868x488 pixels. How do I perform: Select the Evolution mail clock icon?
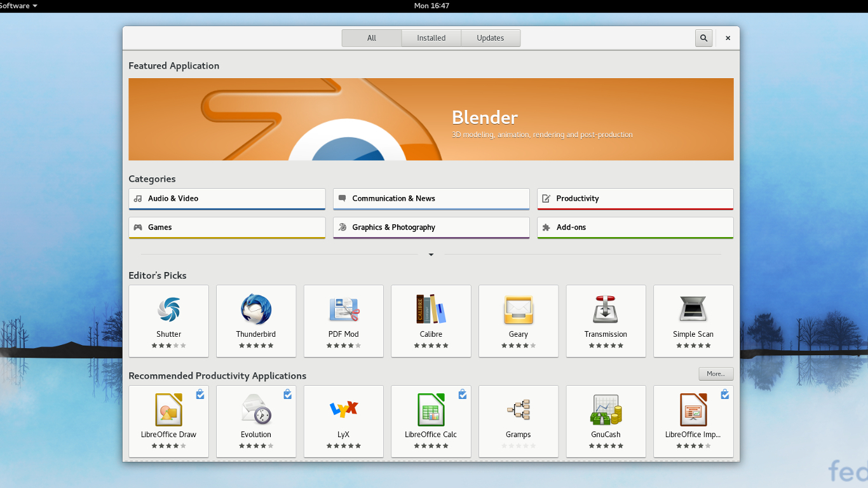(x=256, y=410)
